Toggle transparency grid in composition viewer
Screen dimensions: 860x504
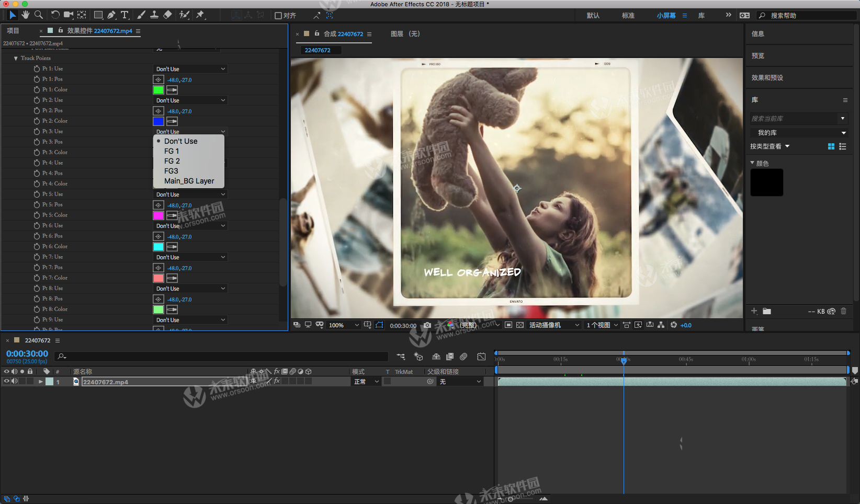520,325
